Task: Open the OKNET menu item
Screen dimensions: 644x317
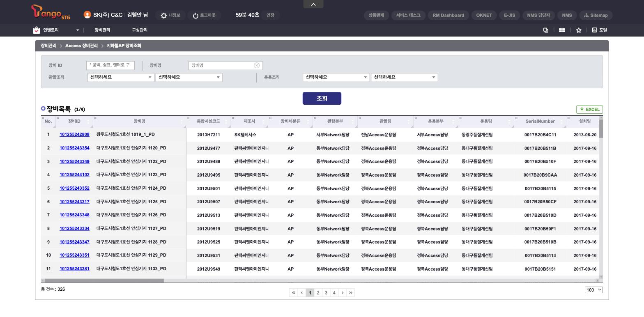Action: (484, 15)
